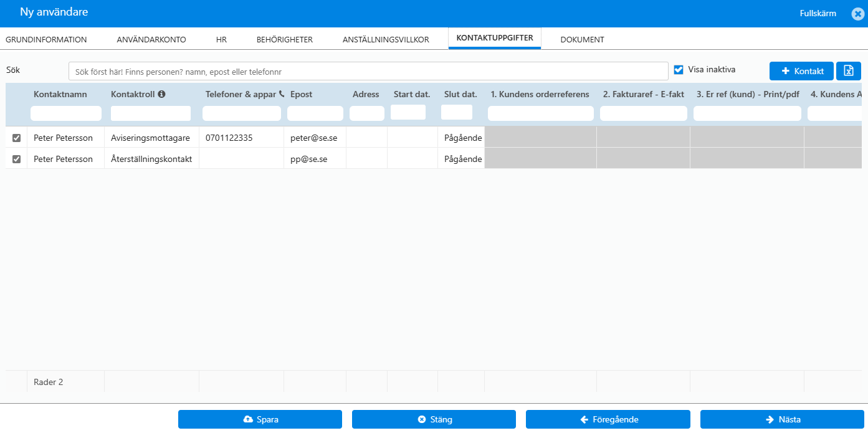The height and width of the screenshot is (433, 868).
Task: Click the Kontaktnamn filter field
Action: pos(66,113)
